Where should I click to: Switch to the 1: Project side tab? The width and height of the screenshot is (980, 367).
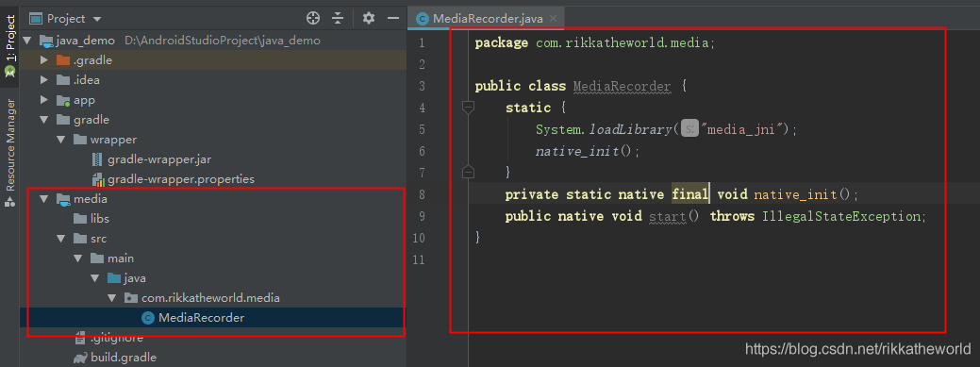point(10,47)
